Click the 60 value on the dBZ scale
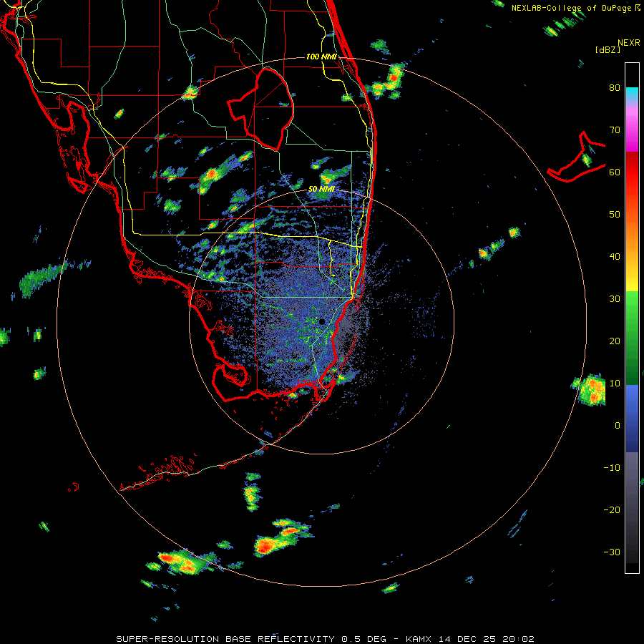 615,172
